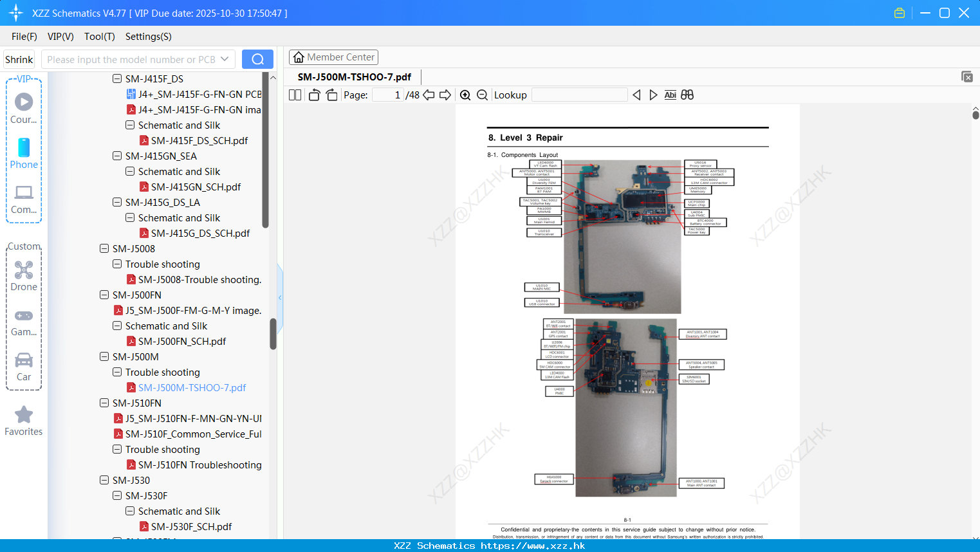Collapse the SM-J415F_DS node

pos(117,78)
